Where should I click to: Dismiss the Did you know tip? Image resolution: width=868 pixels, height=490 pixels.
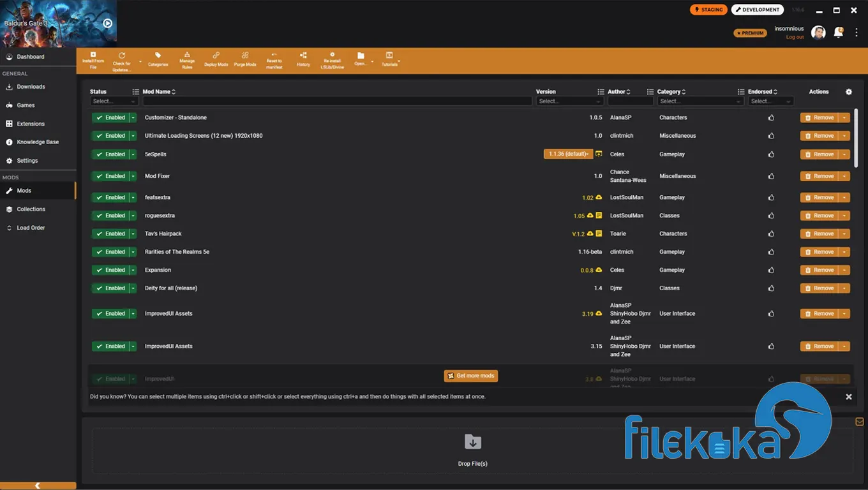(849, 397)
